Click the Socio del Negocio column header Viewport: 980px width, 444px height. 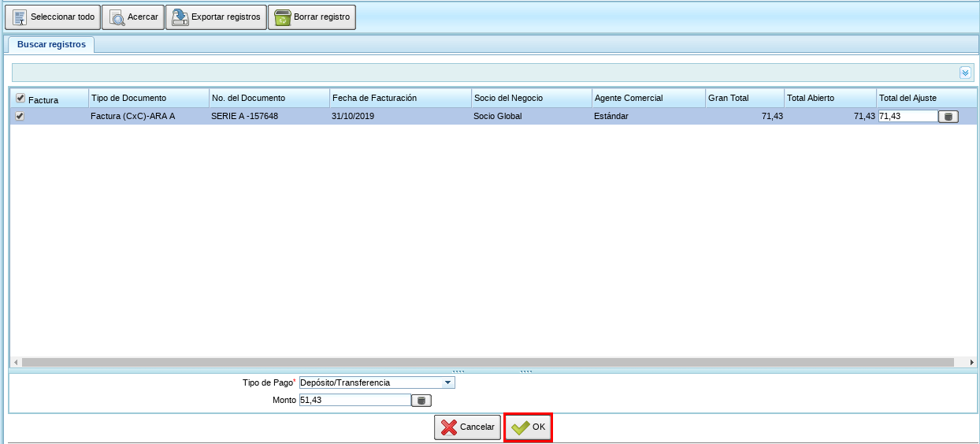531,98
